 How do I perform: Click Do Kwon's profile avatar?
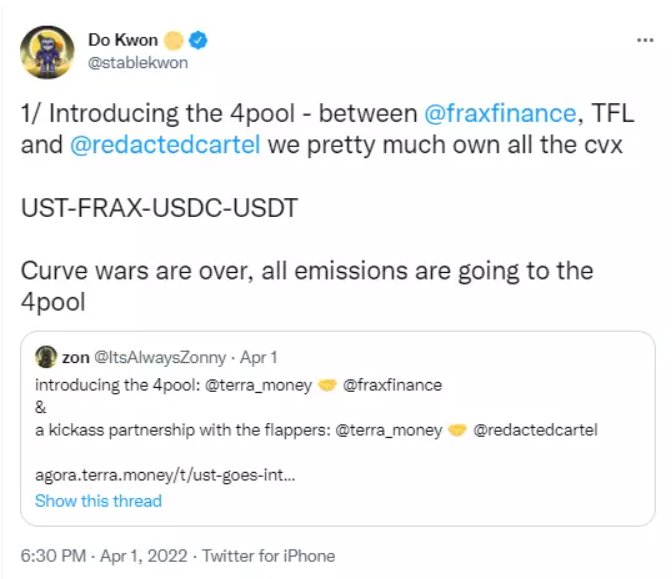point(48,52)
